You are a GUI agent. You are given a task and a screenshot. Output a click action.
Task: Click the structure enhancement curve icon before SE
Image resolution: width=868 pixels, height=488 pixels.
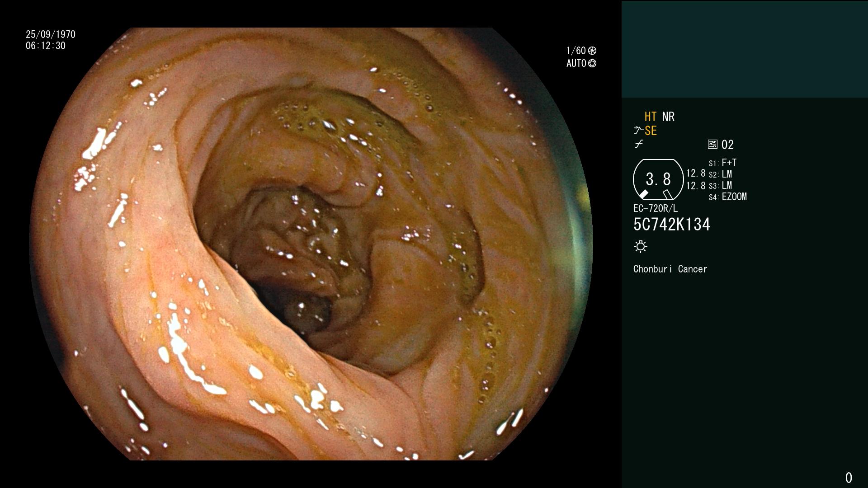(x=638, y=131)
